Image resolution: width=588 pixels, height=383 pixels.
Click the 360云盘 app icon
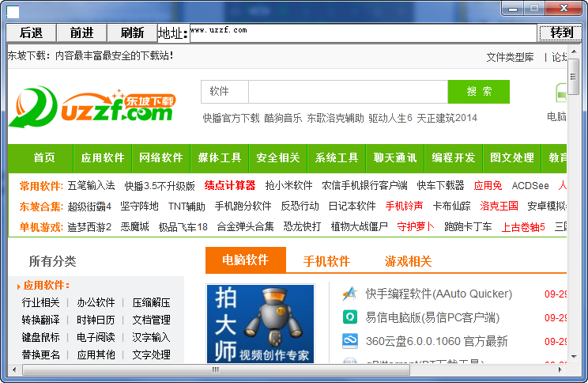point(350,341)
